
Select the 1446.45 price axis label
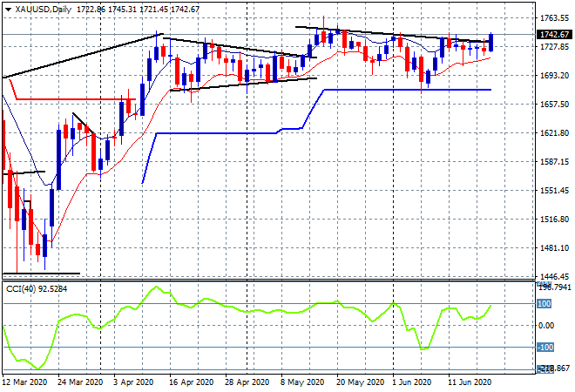click(x=554, y=276)
